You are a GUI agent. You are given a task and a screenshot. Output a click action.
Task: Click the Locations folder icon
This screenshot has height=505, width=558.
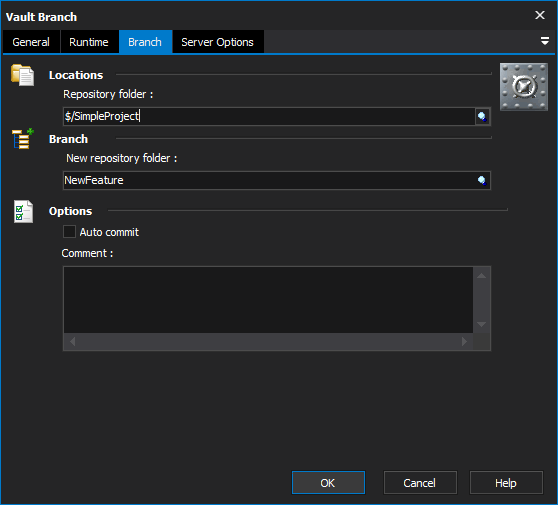(x=22, y=75)
